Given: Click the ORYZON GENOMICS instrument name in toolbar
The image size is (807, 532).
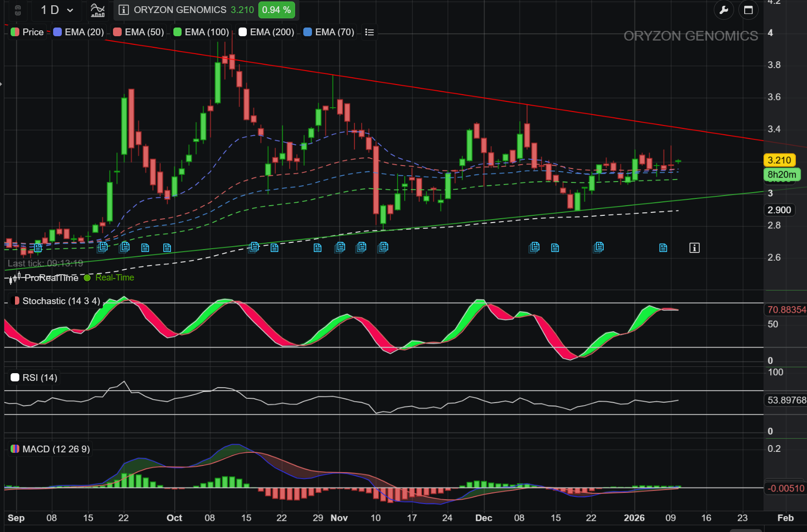Looking at the screenshot, I should [x=180, y=10].
